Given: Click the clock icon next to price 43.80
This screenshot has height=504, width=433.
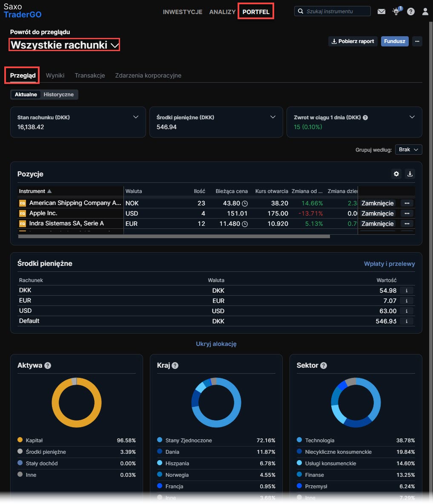Looking at the screenshot, I should [x=245, y=204].
